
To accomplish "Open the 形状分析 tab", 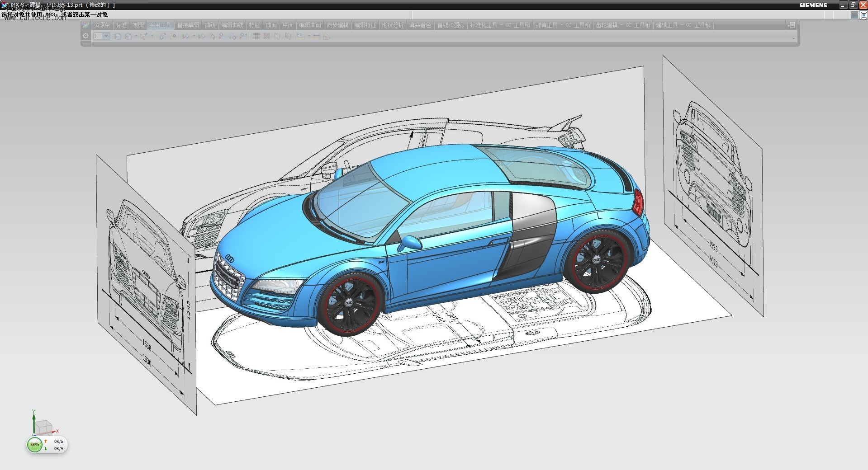I will [393, 25].
